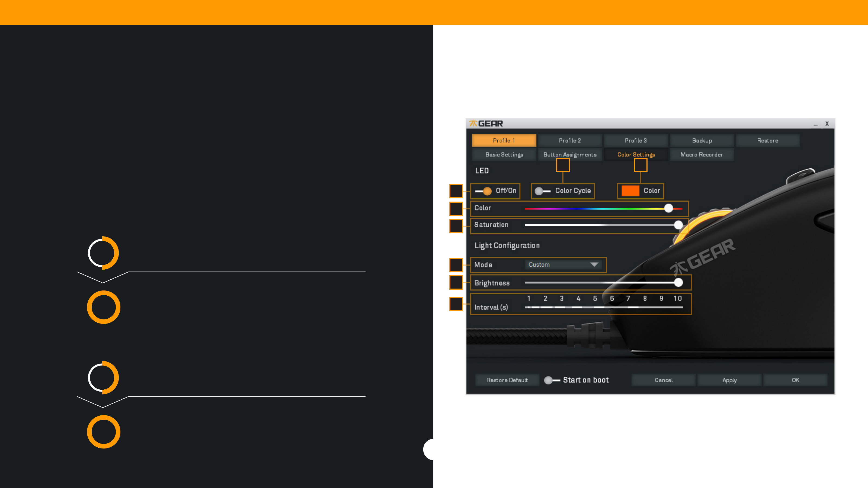Open the Mode dropdown set to Custom
Screen dimensions: 868x488
point(563,265)
